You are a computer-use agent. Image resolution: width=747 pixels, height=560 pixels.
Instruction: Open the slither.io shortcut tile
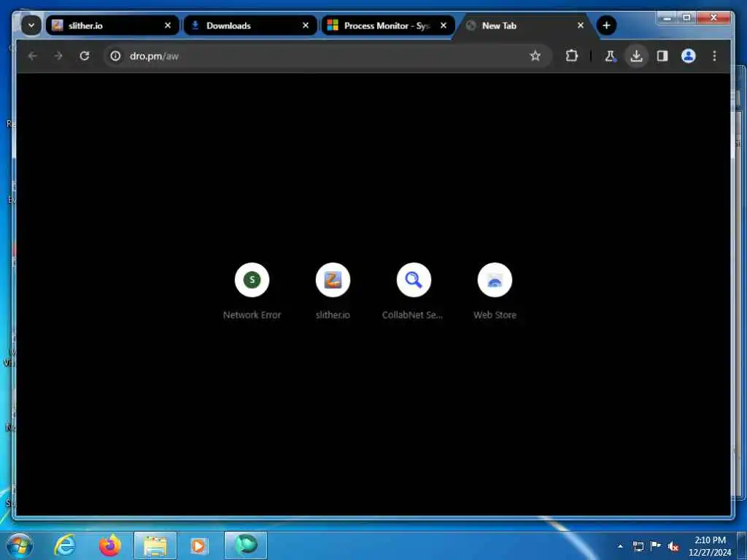click(x=333, y=292)
